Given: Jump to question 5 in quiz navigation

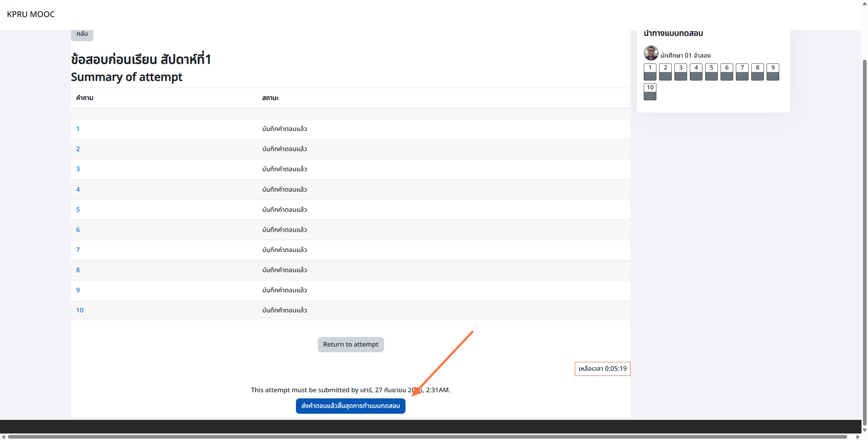Looking at the screenshot, I should (x=711, y=72).
